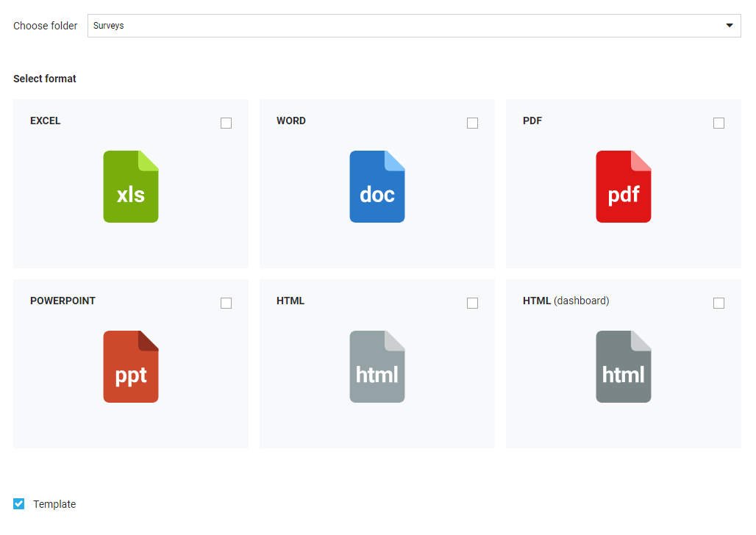
Task: Click the WORD card title
Action: [291, 121]
